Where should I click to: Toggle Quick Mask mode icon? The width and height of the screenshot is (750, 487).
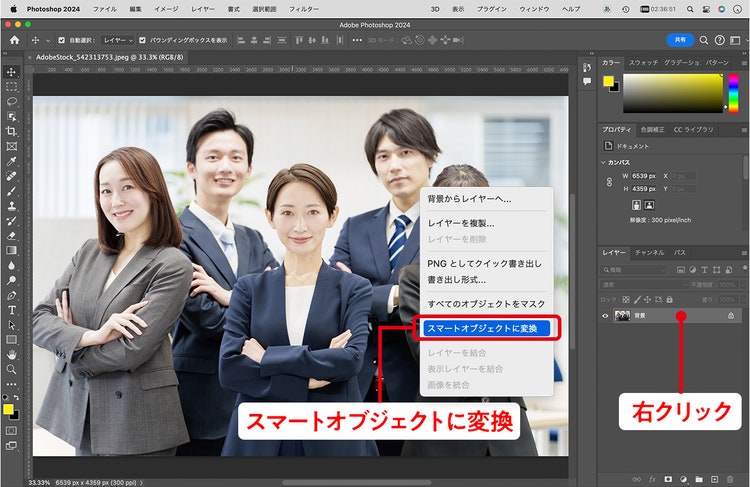pos(11,431)
